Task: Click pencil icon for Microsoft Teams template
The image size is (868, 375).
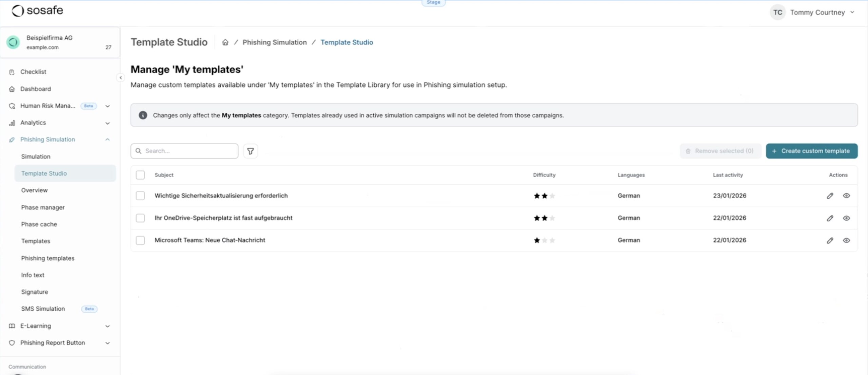Action: 830,241
